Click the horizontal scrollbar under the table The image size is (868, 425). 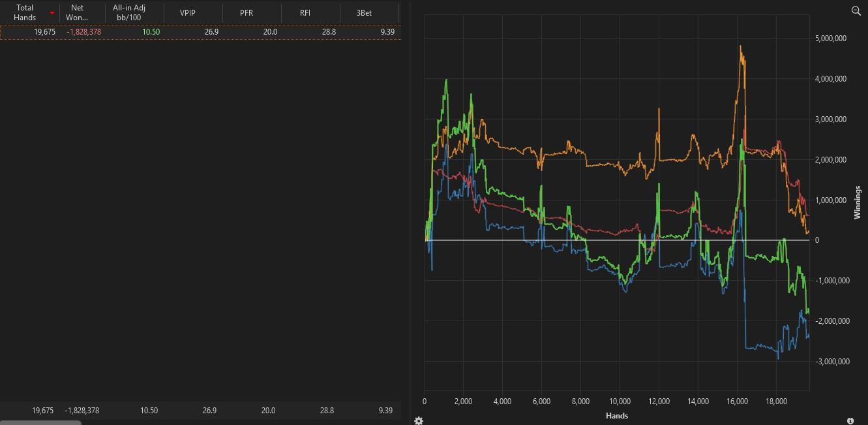pyautogui.click(x=40, y=422)
